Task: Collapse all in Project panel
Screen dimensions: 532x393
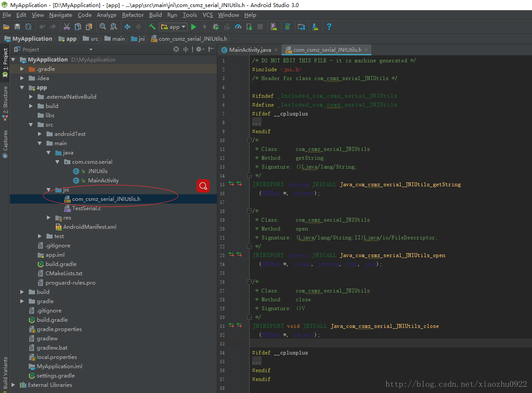Action: [186, 49]
